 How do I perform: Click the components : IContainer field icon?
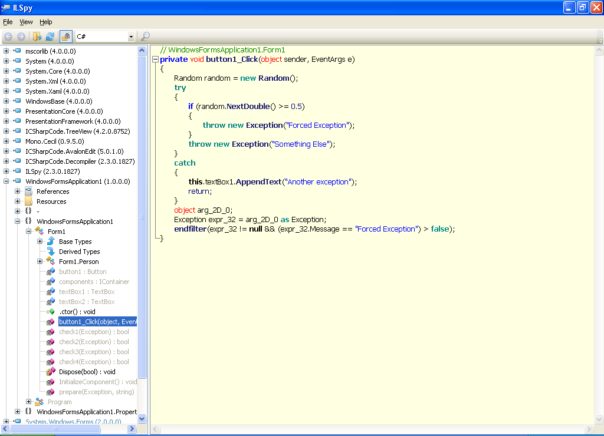point(50,282)
